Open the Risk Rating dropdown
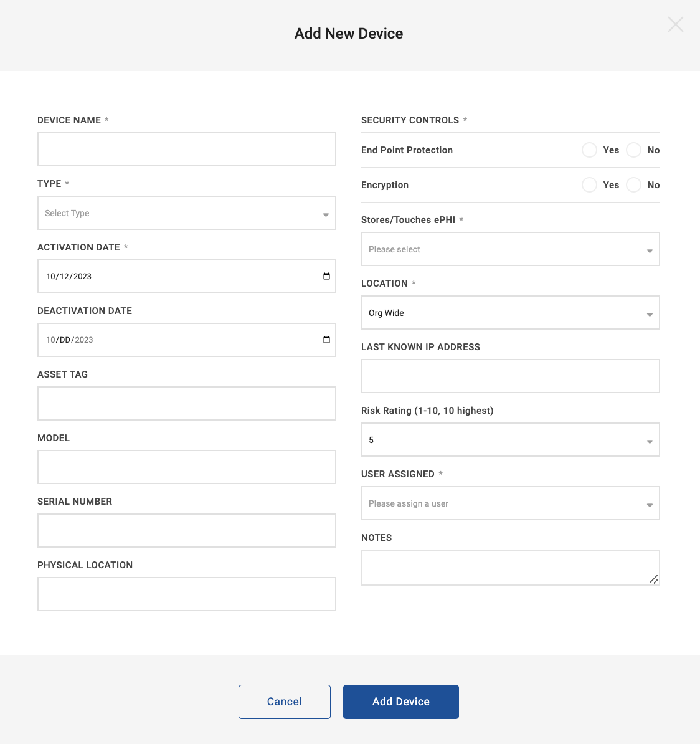 pyautogui.click(x=510, y=440)
